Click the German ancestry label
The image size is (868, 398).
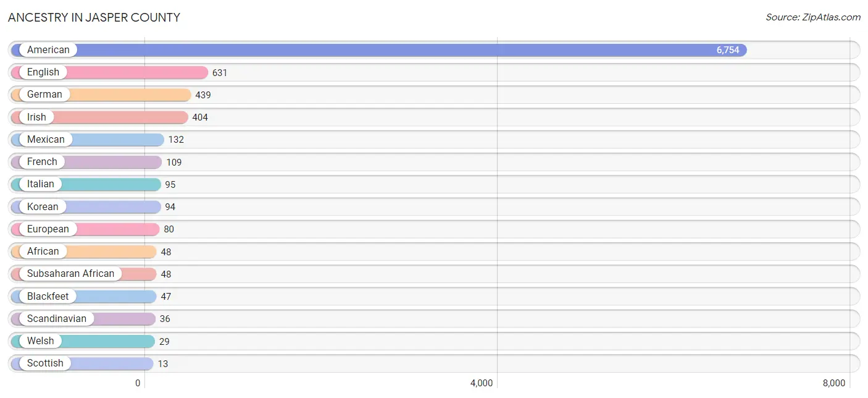pyautogui.click(x=44, y=95)
